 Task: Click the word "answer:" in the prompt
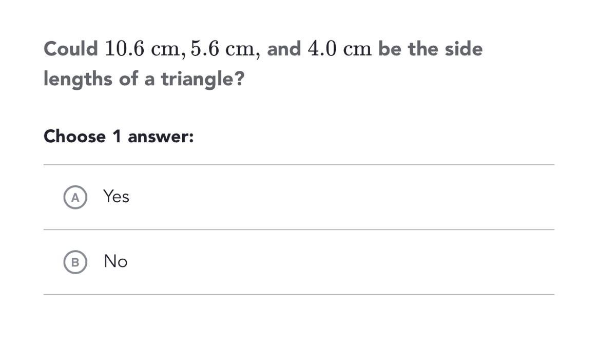coord(161,137)
